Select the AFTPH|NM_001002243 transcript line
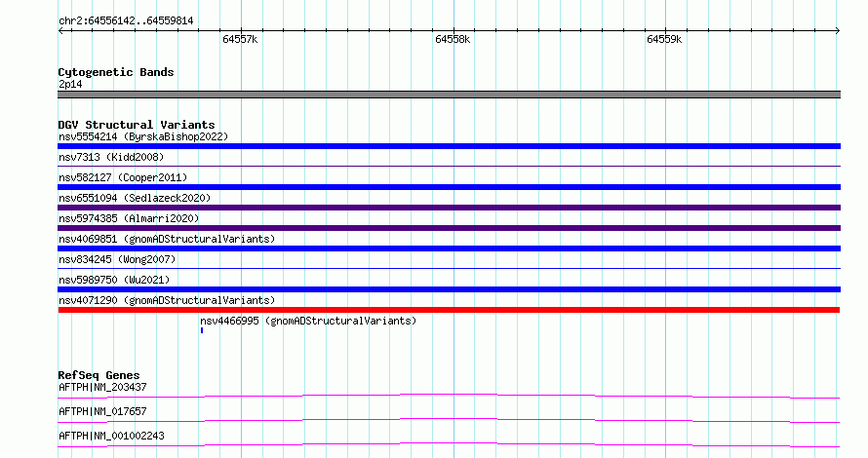The height and width of the screenshot is (458, 868). [449, 444]
